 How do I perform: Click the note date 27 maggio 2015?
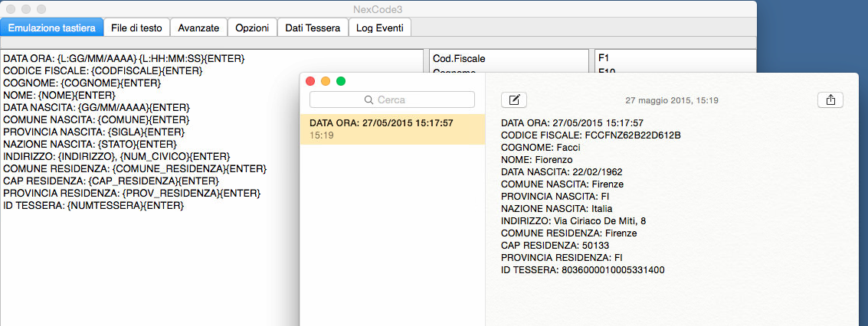[x=671, y=100]
